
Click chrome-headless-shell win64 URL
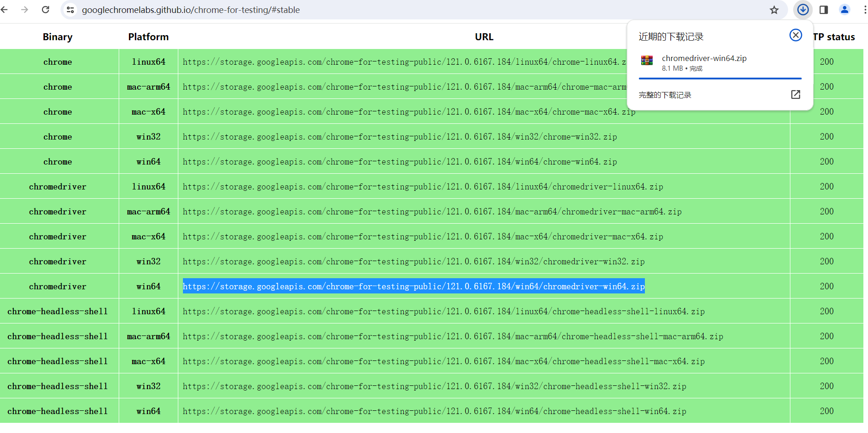coord(434,411)
